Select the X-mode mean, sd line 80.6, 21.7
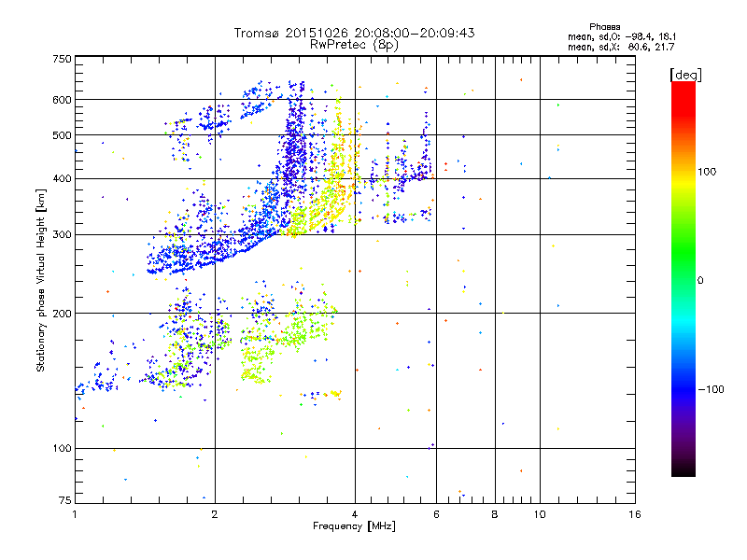This screenshot has height=560, width=747. pos(621,47)
